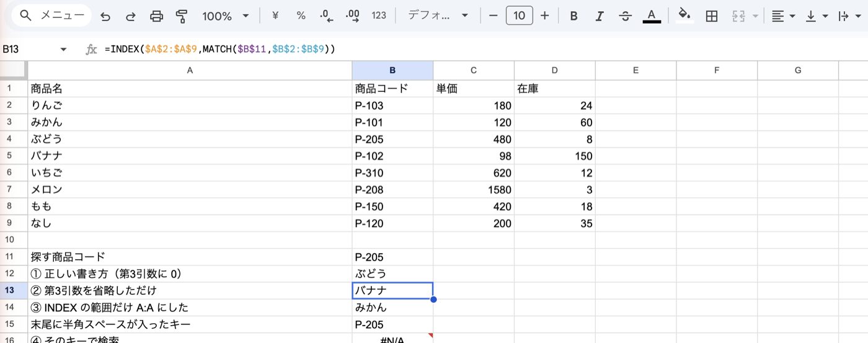The height and width of the screenshot is (343, 868).
Task: Select the cell with stock 35
Action: point(555,223)
